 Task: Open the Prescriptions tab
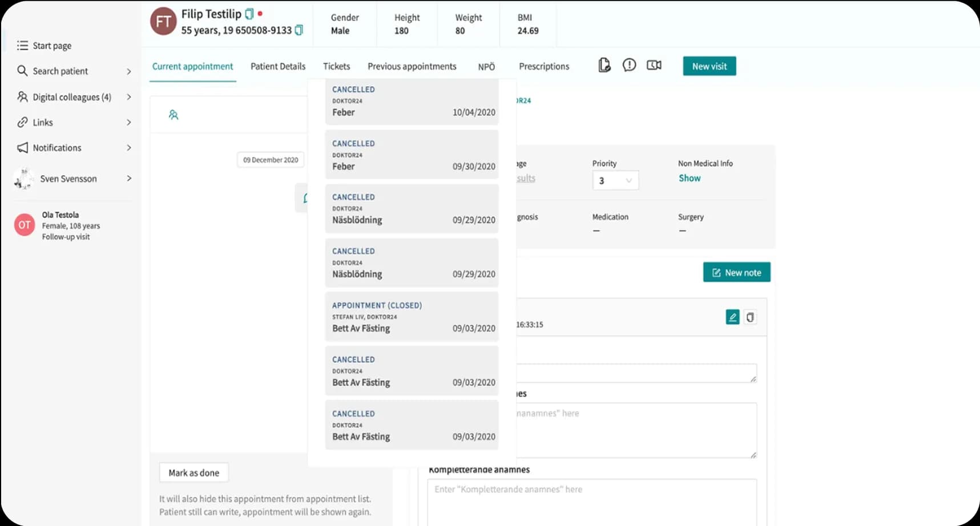(544, 66)
